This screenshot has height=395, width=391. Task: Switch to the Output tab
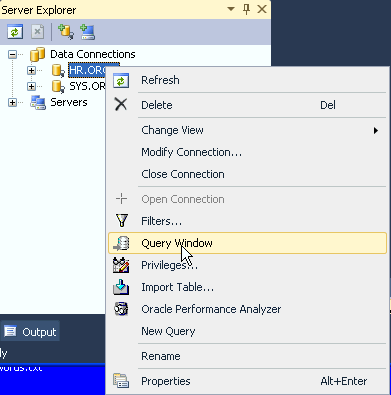[30, 332]
